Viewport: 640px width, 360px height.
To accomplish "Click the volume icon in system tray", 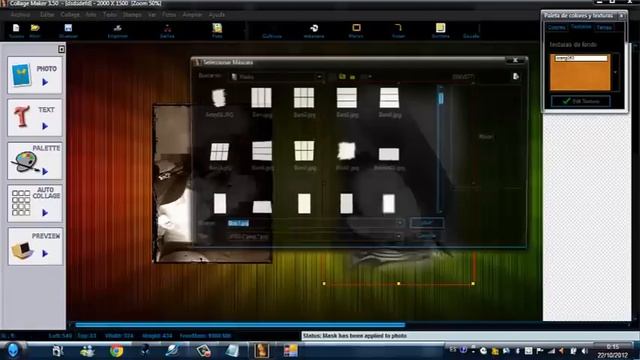I will point(584,351).
